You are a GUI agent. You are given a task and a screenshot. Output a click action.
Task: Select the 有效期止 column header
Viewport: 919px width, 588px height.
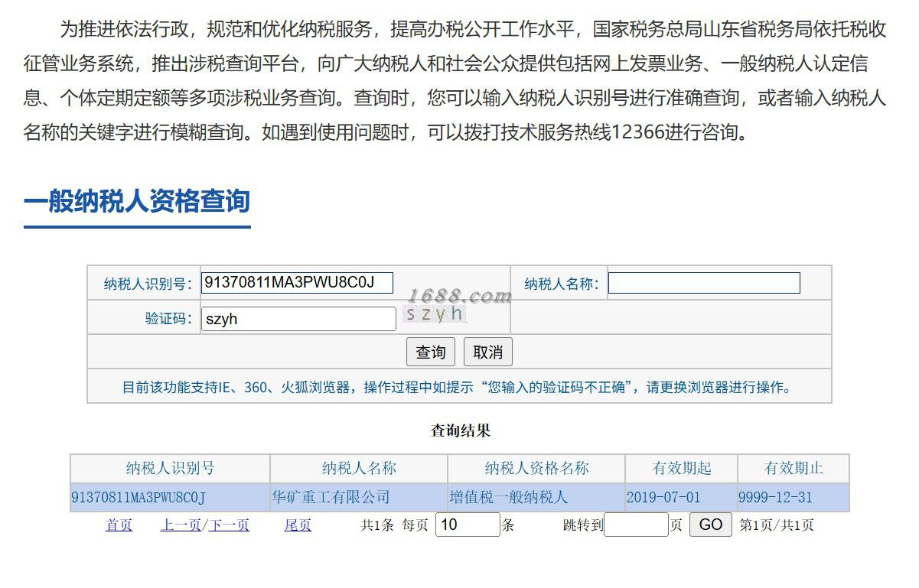(794, 468)
